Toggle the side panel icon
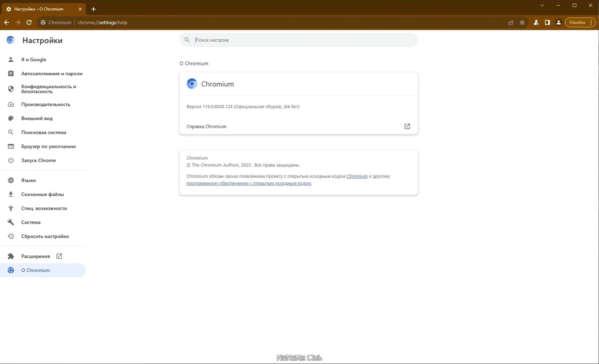Viewport: 599px width, 364px height. pos(547,22)
